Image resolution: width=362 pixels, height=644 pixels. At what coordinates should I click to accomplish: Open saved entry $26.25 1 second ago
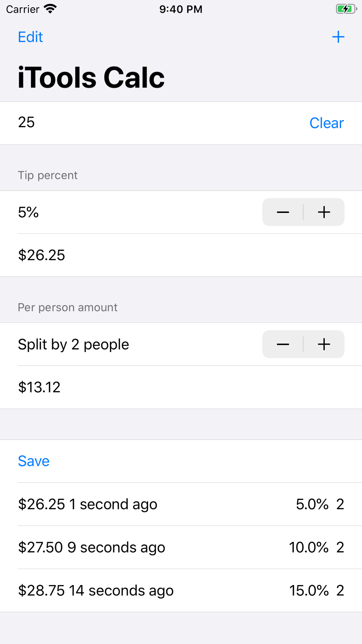[x=181, y=504]
